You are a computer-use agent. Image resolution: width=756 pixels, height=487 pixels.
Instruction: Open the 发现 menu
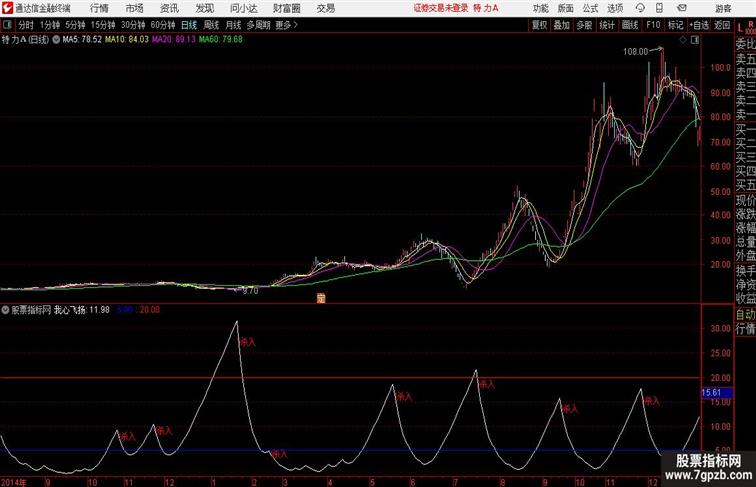click(204, 8)
